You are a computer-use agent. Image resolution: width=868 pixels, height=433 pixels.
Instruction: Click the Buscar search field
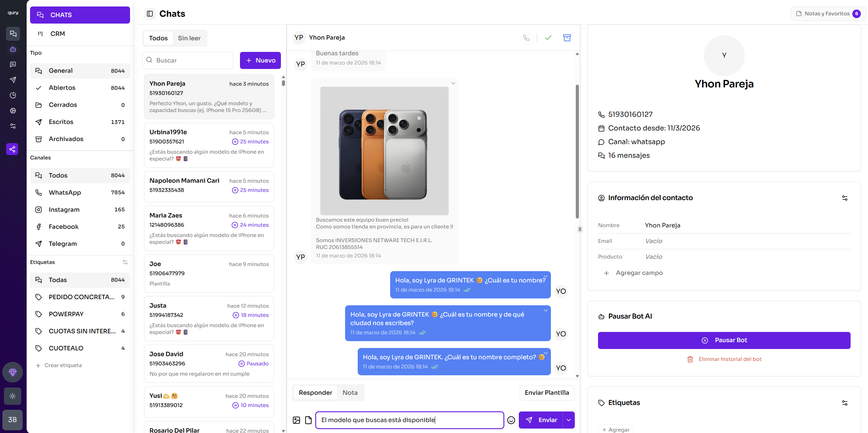tap(188, 60)
